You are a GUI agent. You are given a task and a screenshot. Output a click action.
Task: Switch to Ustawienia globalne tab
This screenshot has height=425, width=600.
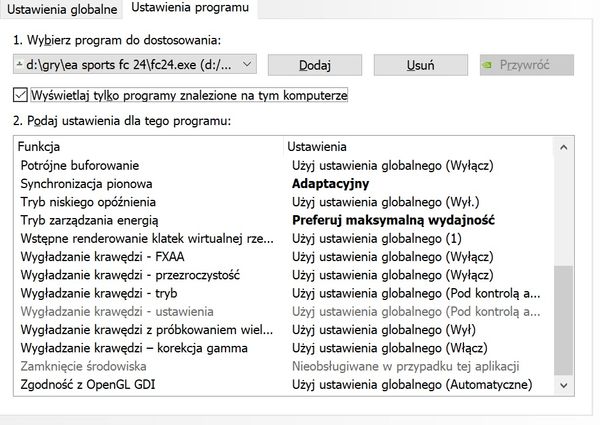[x=62, y=9]
